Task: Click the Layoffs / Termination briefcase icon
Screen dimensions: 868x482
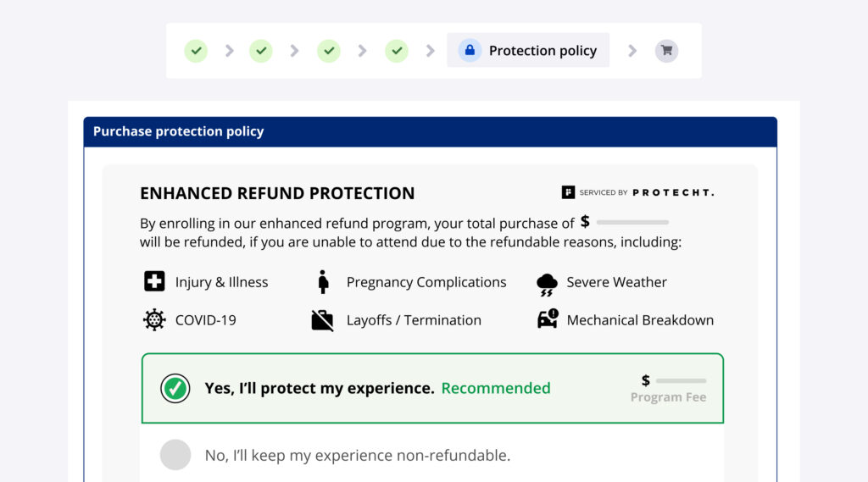Action: tap(322, 320)
